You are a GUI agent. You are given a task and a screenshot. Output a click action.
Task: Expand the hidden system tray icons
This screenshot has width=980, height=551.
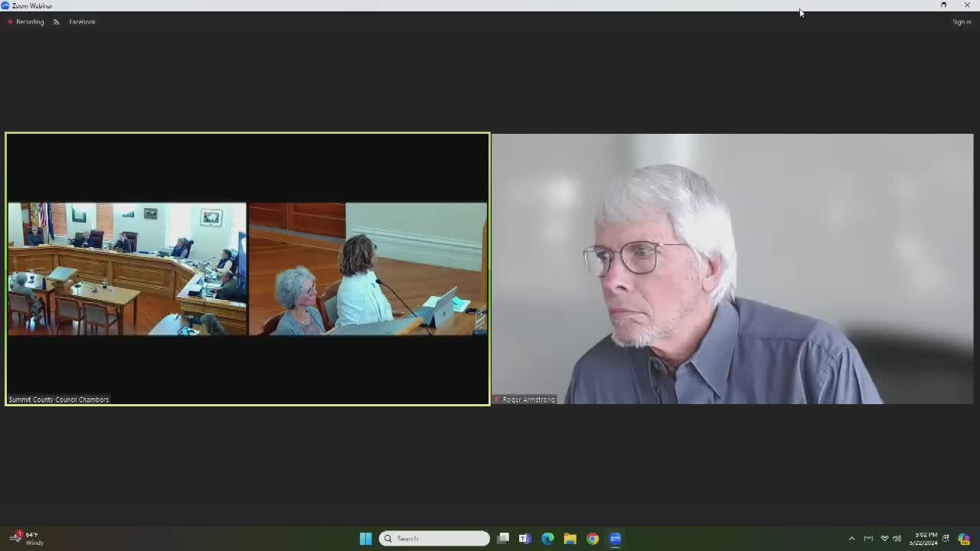(x=851, y=539)
